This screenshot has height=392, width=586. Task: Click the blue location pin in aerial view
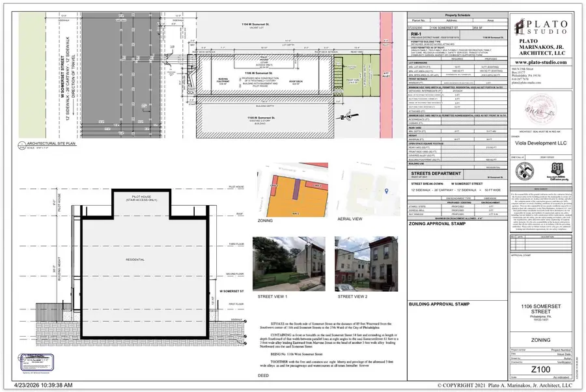[386, 191]
